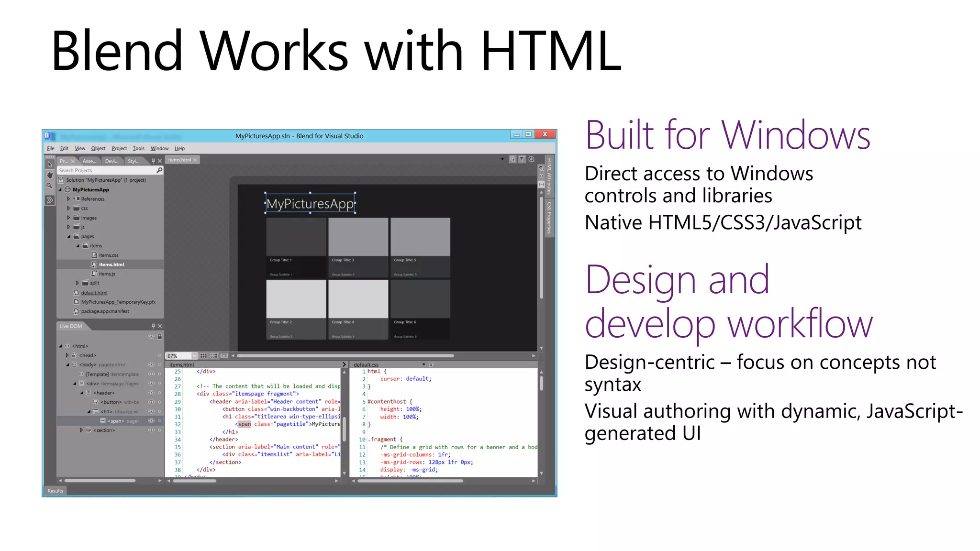Screen dimensions: 980x551
Task: Expand the <head> node
Action: (x=67, y=355)
